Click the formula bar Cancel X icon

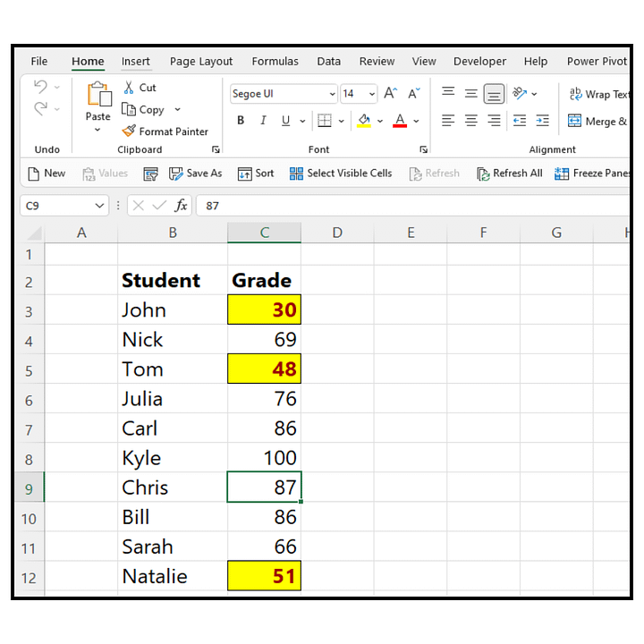point(139,205)
